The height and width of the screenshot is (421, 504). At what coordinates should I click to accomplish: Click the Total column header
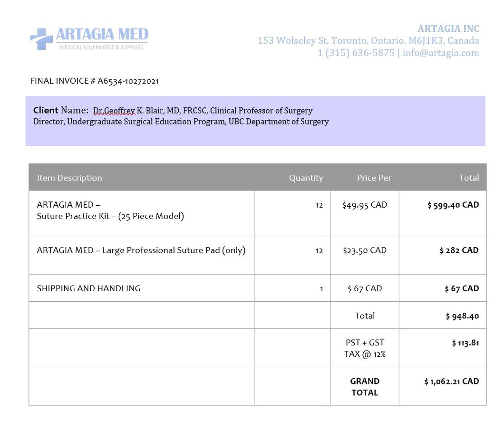click(x=469, y=178)
